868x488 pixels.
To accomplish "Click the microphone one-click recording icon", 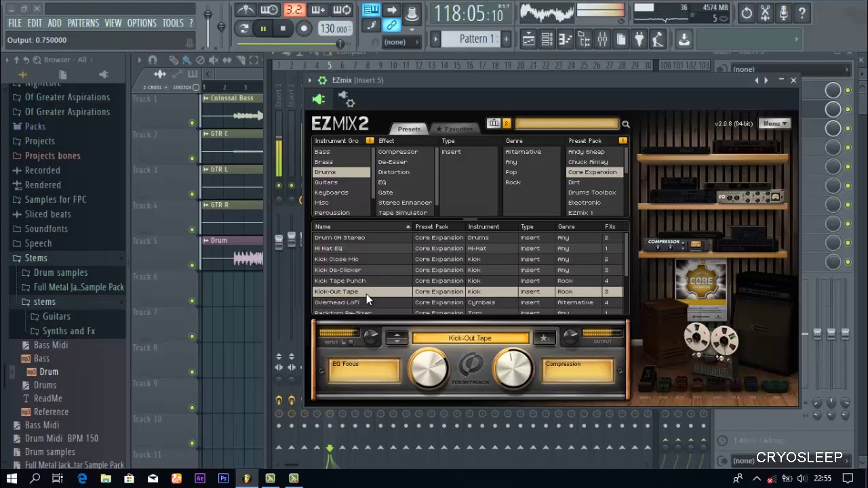I will (783, 12).
